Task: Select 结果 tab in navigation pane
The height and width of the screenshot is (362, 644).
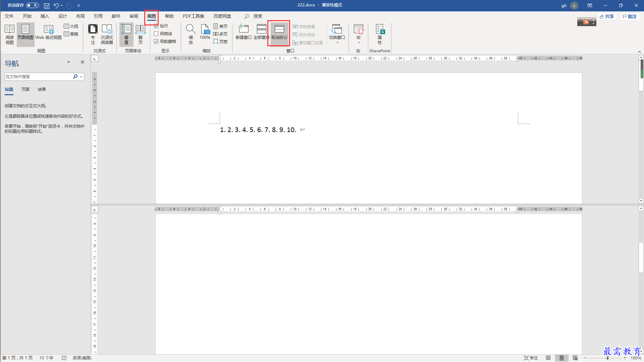Action: click(42, 89)
